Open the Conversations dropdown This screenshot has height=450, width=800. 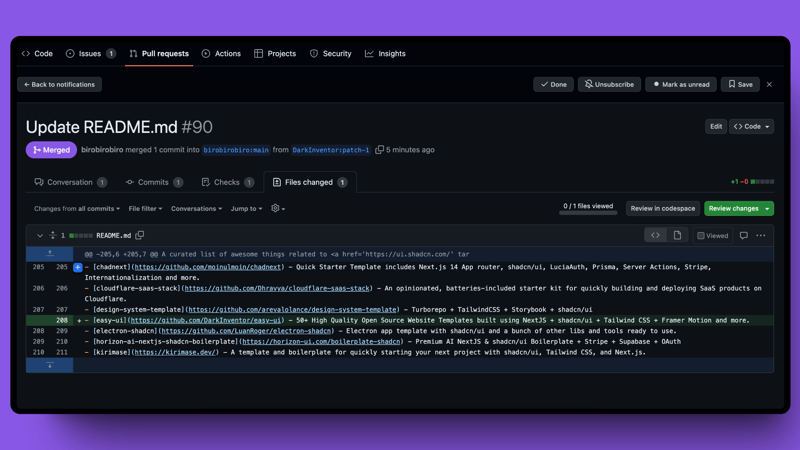tap(196, 209)
